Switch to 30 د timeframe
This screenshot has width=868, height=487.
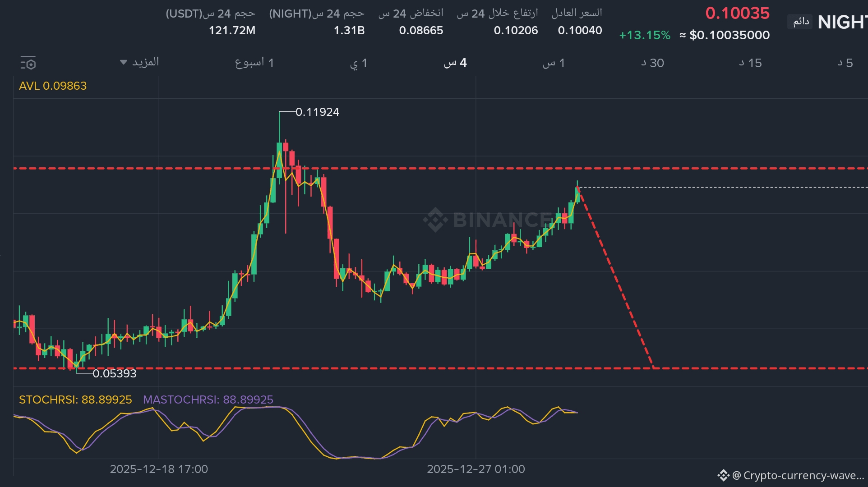(x=652, y=63)
